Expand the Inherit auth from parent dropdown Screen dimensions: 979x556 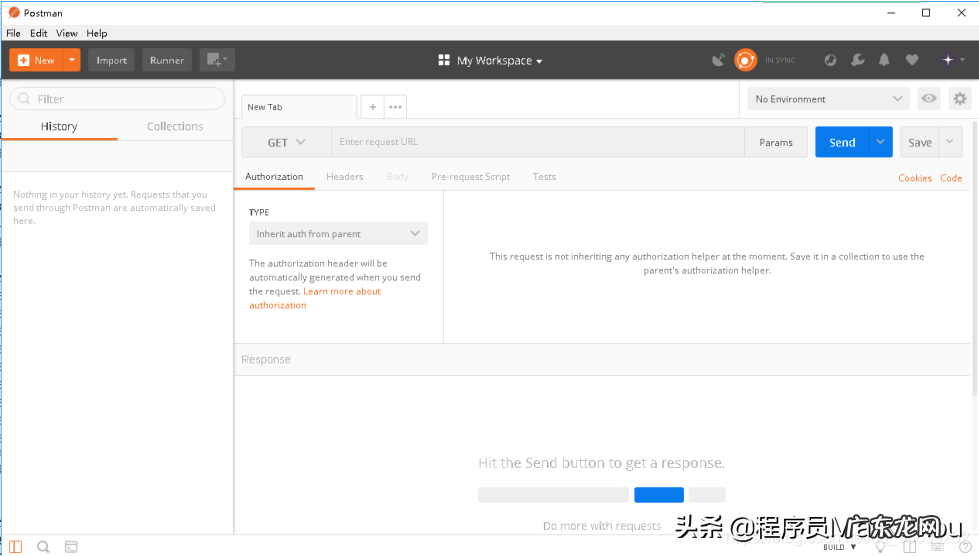pyautogui.click(x=338, y=234)
